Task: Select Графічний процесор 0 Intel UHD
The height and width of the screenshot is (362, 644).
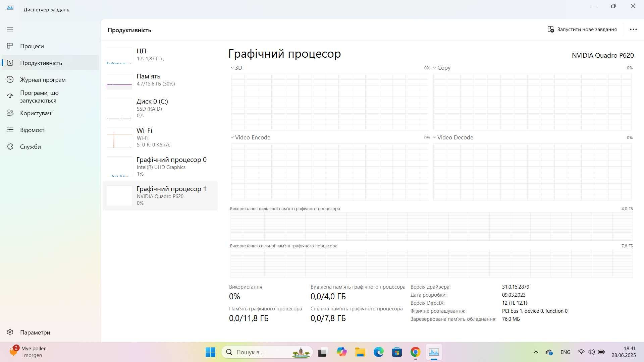Action: point(160,166)
